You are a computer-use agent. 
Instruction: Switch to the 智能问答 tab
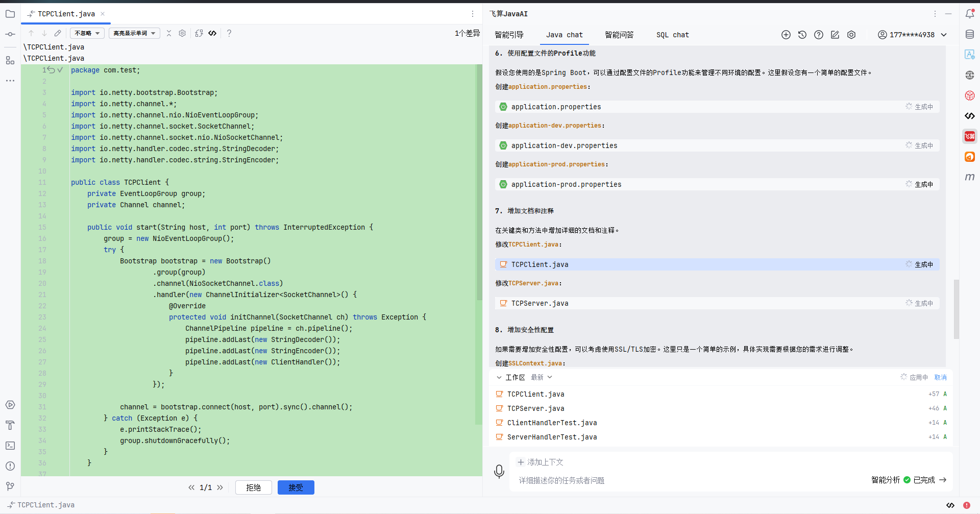coord(619,35)
